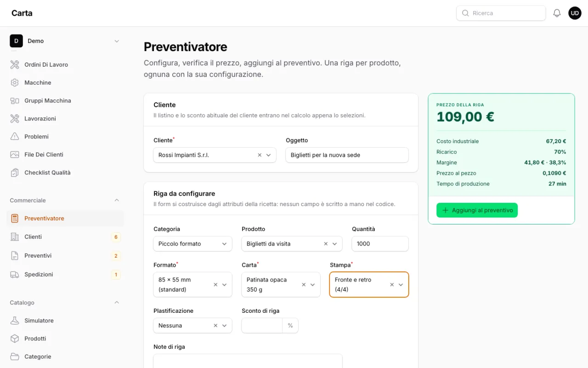This screenshot has height=368, width=588.
Task: Click the Categorie folder icon
Action: (x=15, y=356)
